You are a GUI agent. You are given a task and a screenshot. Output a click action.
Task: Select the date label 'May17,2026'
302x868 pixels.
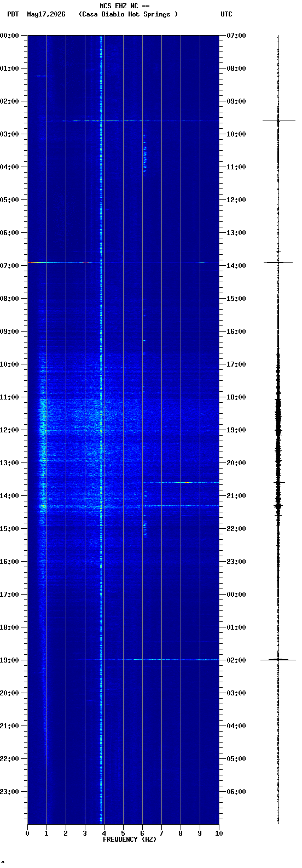click(46, 14)
